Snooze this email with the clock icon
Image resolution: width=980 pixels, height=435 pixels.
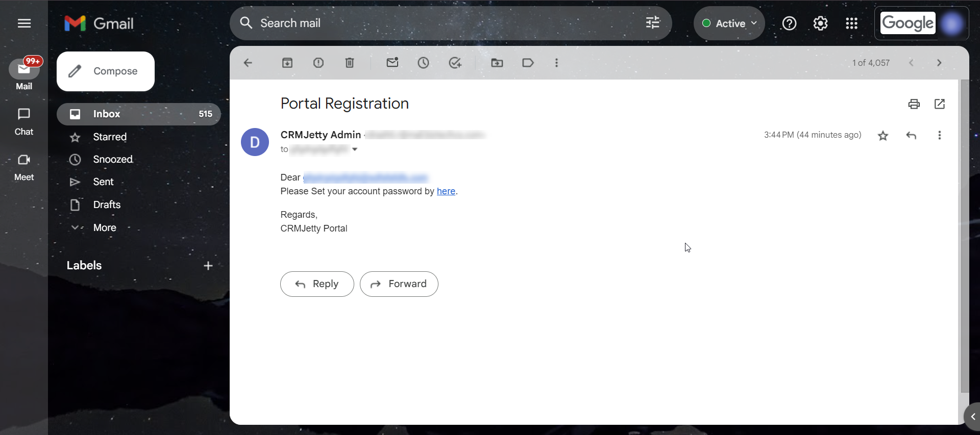pyautogui.click(x=423, y=63)
